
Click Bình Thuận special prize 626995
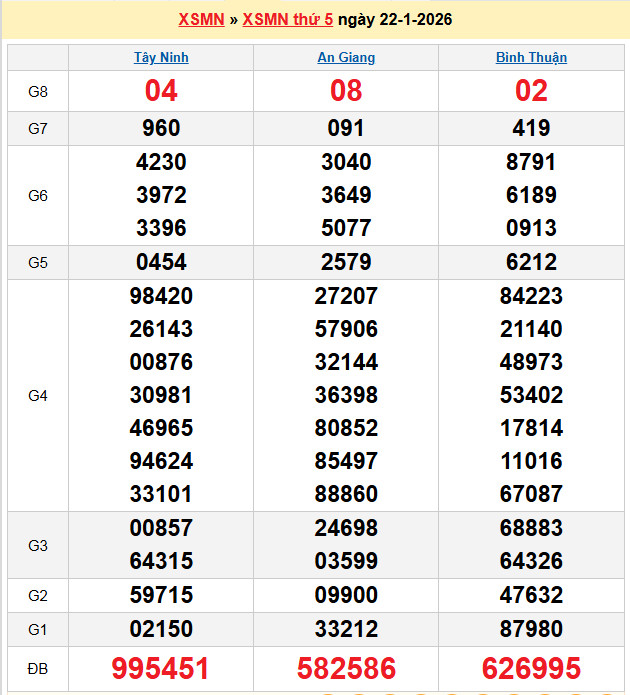click(531, 668)
